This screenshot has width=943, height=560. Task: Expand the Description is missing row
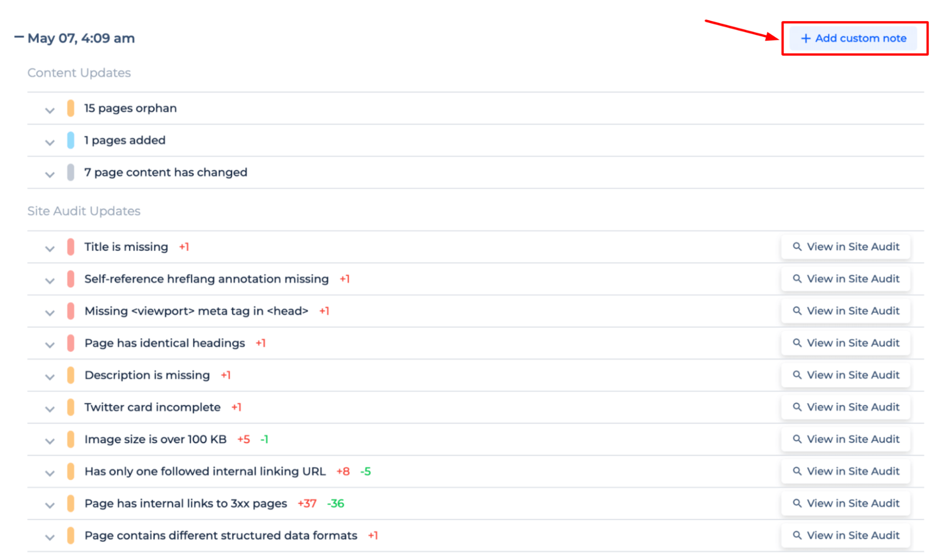point(50,377)
